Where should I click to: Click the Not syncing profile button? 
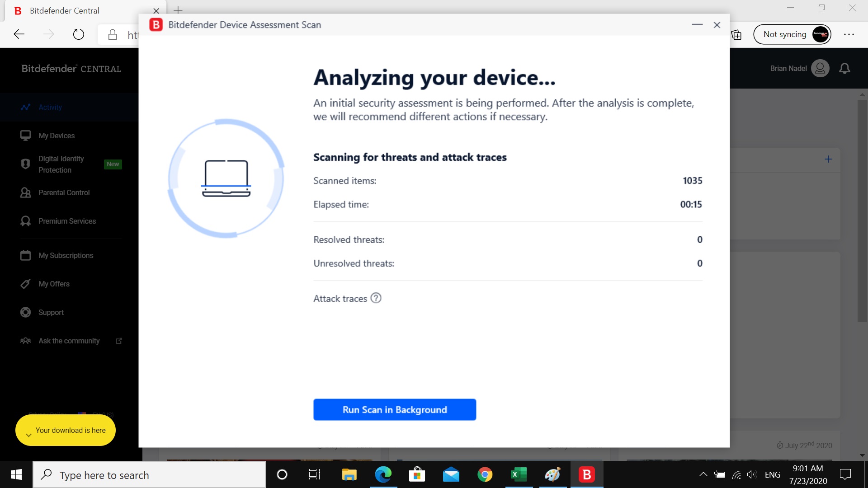792,34
